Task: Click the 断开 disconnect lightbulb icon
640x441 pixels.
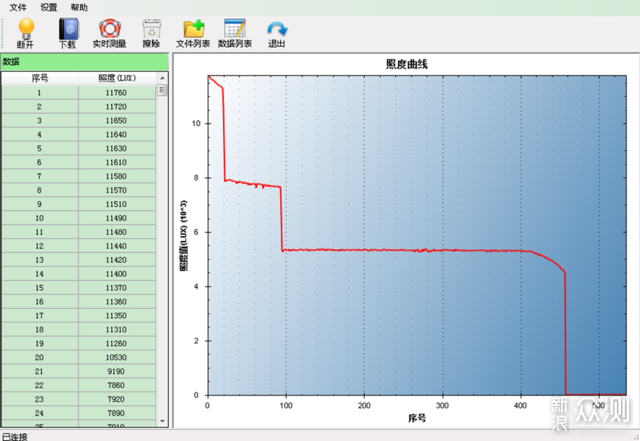Action: pyautogui.click(x=26, y=28)
